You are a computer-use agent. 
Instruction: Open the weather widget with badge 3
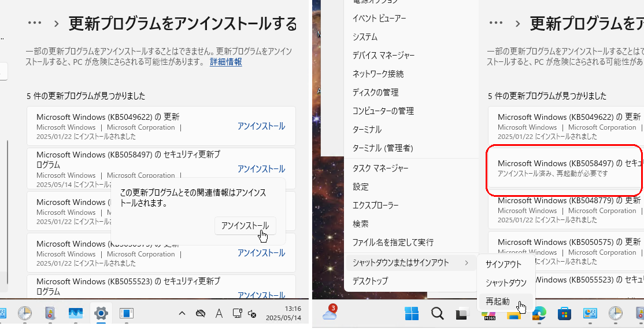coord(330,313)
